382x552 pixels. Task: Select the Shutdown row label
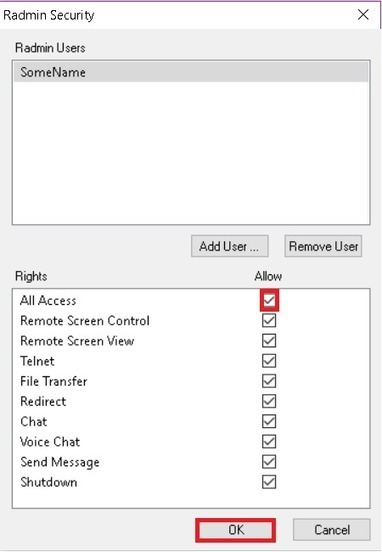49,482
